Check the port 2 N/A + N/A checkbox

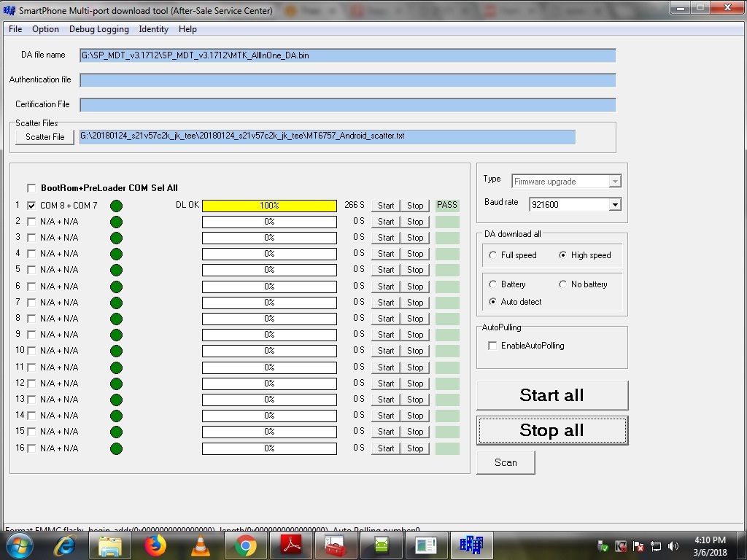(x=31, y=222)
